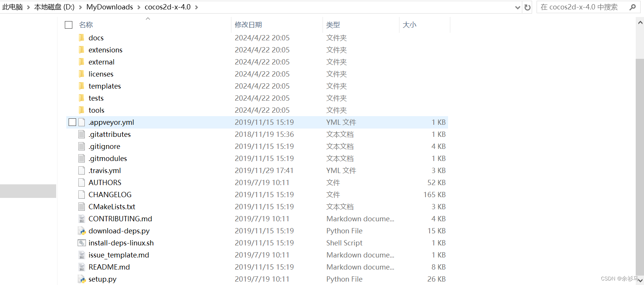Navigate to MyDownloads in breadcrumb
The height and width of the screenshot is (285, 644).
tap(110, 7)
